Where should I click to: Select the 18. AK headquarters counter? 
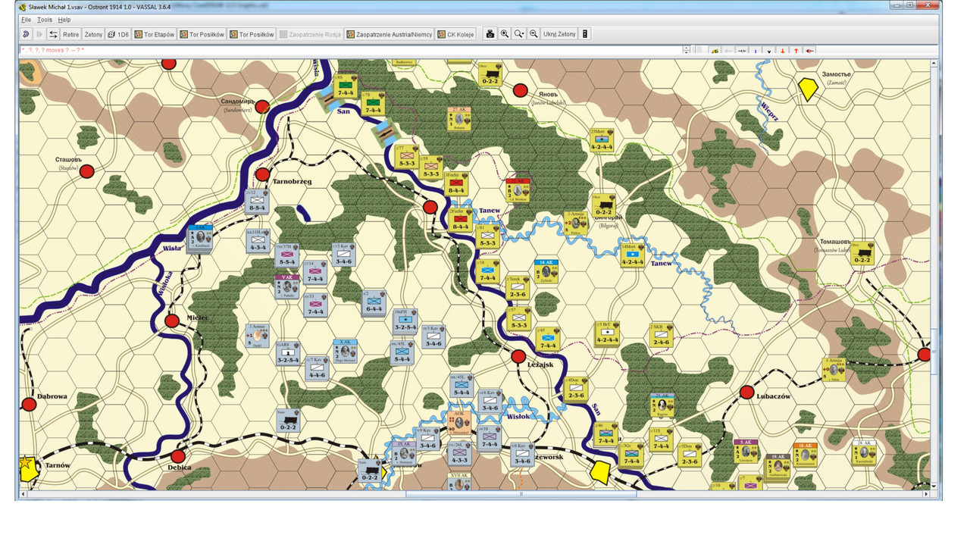pyautogui.click(x=805, y=456)
